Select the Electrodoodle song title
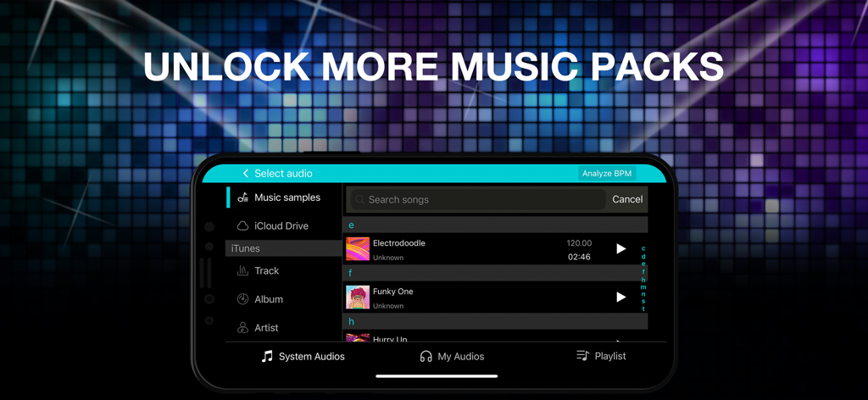The width and height of the screenshot is (868, 400). tap(398, 243)
